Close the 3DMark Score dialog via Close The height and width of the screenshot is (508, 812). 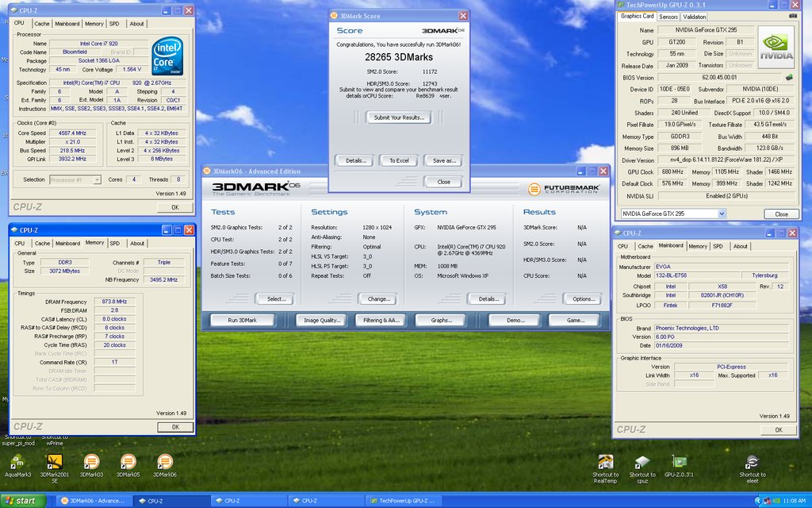click(x=443, y=182)
